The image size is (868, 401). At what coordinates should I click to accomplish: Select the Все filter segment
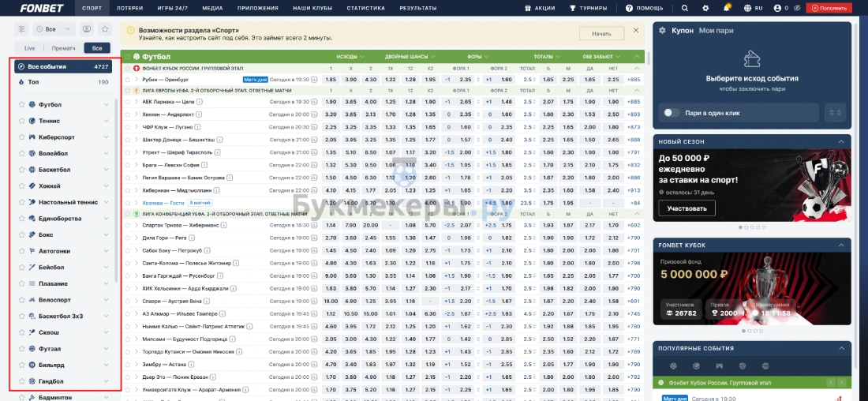[x=97, y=48]
